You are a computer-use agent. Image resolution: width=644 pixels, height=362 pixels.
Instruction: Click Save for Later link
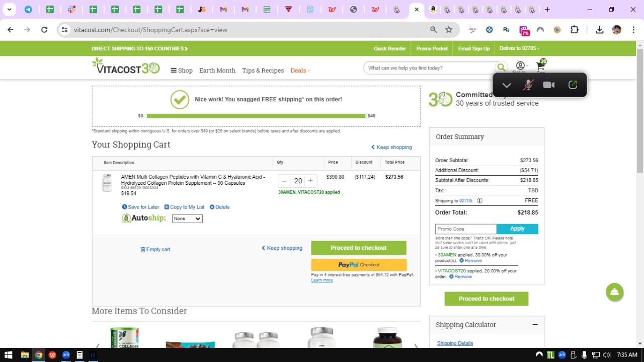(140, 207)
